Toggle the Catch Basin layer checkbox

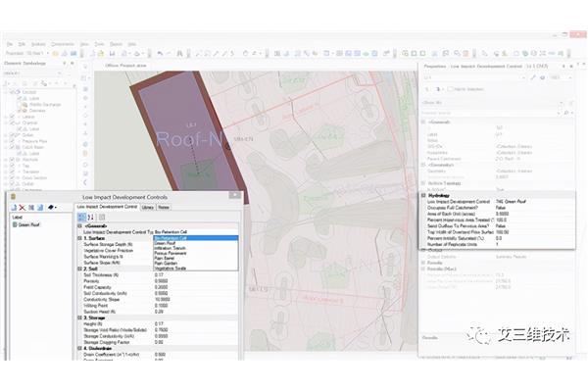point(13,147)
